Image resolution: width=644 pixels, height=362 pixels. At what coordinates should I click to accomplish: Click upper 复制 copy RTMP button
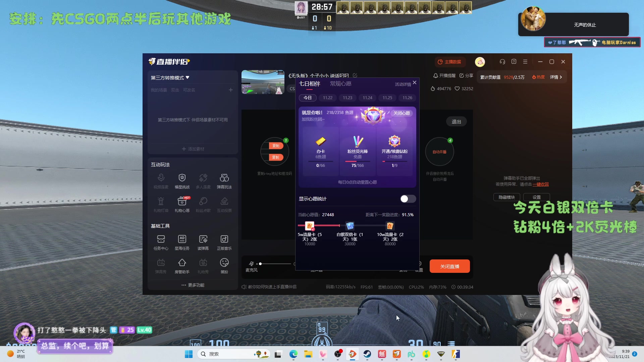coord(276,145)
